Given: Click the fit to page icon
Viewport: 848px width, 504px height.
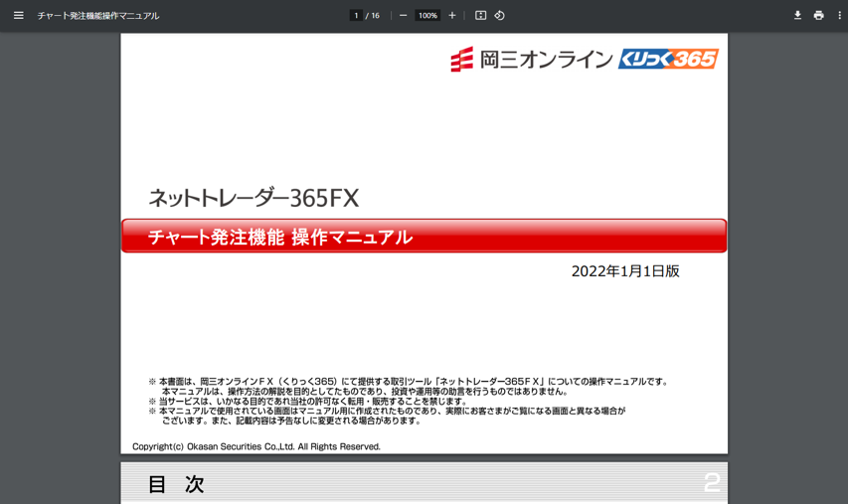Looking at the screenshot, I should [x=480, y=16].
